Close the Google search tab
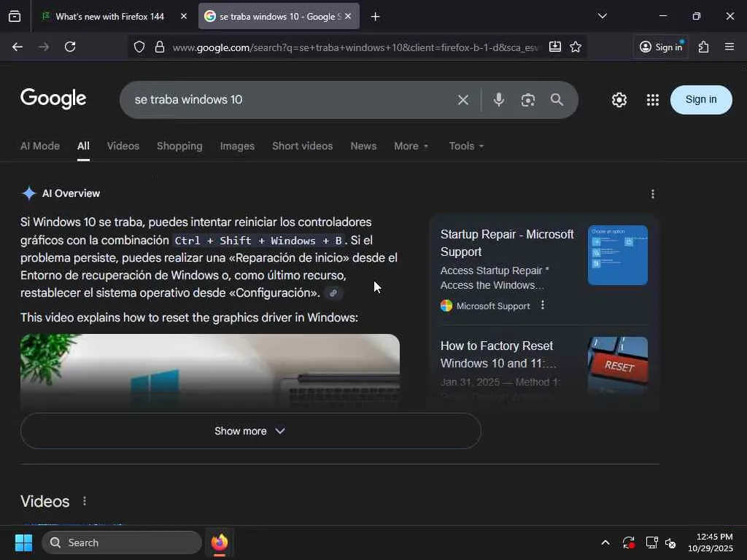This screenshot has width=747, height=560. pyautogui.click(x=348, y=16)
